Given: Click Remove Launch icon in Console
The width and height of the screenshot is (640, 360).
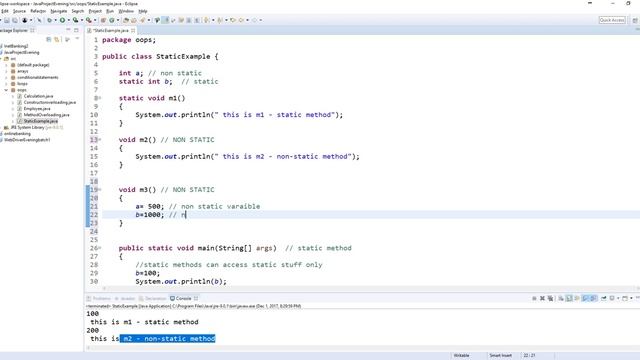Looking at the screenshot, I should [542, 298].
